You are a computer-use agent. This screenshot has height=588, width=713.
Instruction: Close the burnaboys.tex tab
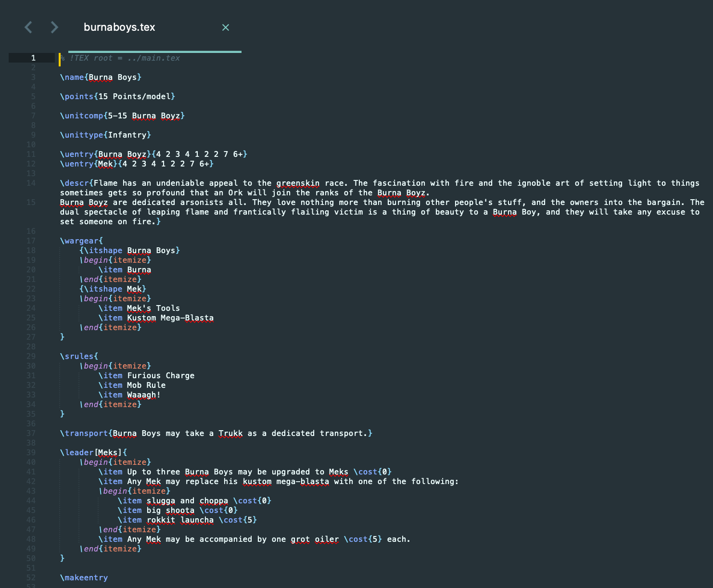(226, 27)
